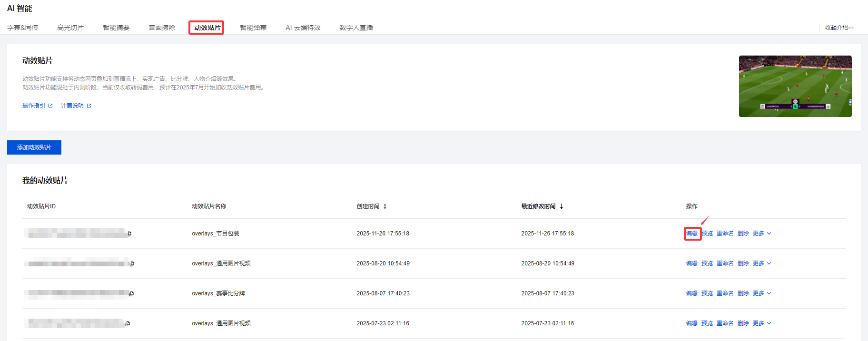Click 添加动效贴片 button
The image size is (868, 341).
(x=34, y=147)
